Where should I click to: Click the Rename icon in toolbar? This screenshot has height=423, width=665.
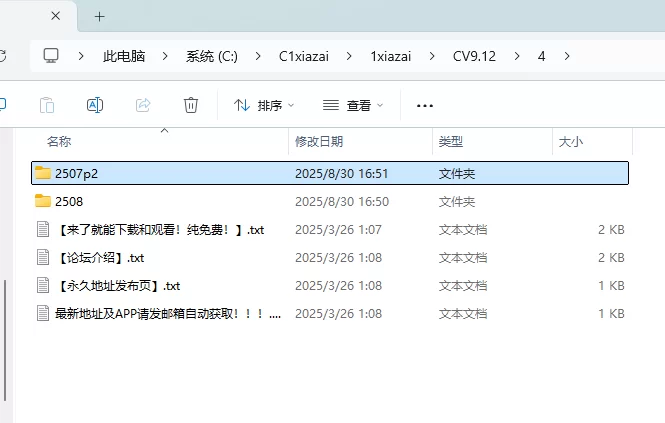[x=95, y=105]
